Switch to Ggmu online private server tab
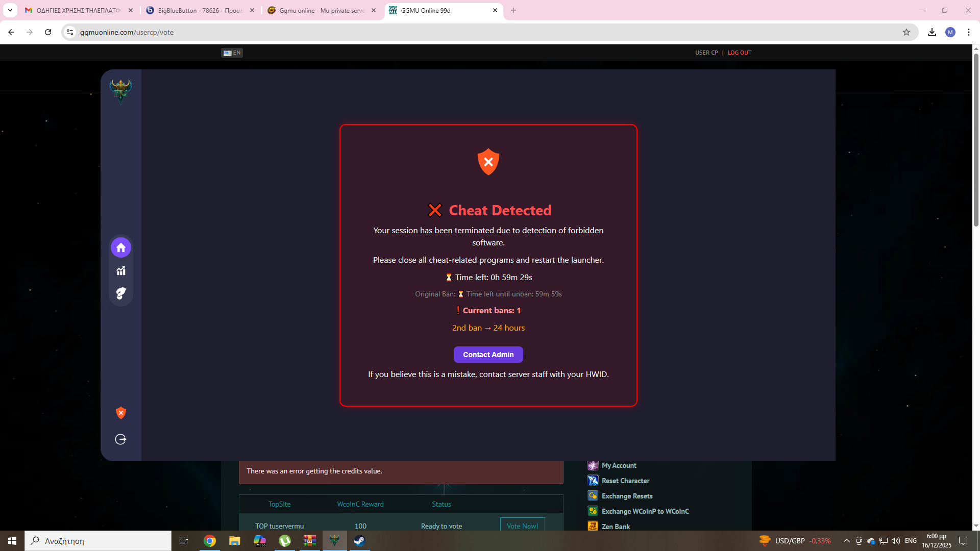The height and width of the screenshot is (551, 980). (322, 10)
